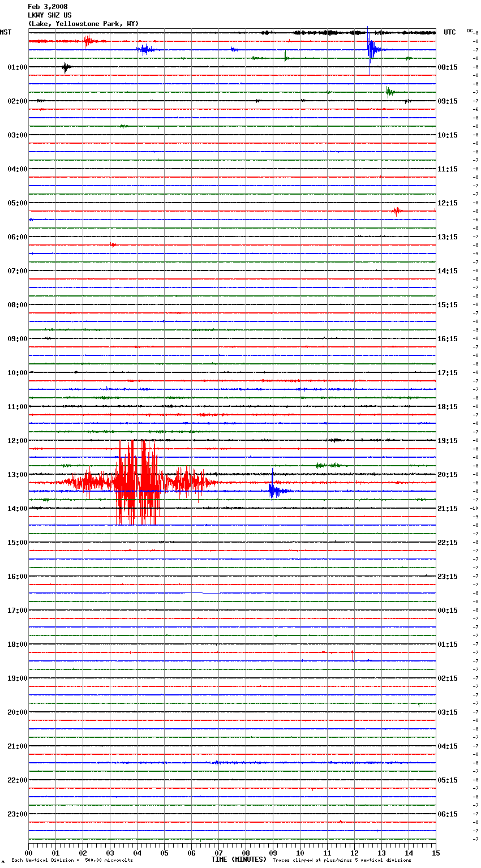Click the '02:00' MST time label
Screen dimensions: 481x868
click(18, 101)
